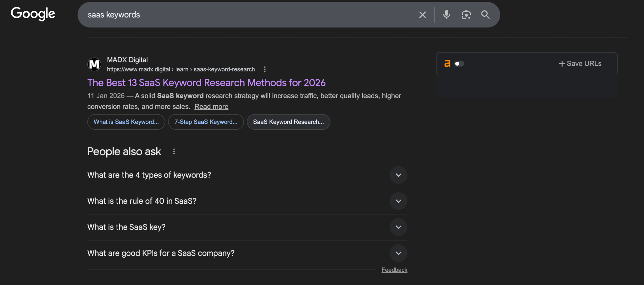
Task: Select the '7-Step SaaS Keyword...' sitelink chip
Action: pyautogui.click(x=206, y=122)
